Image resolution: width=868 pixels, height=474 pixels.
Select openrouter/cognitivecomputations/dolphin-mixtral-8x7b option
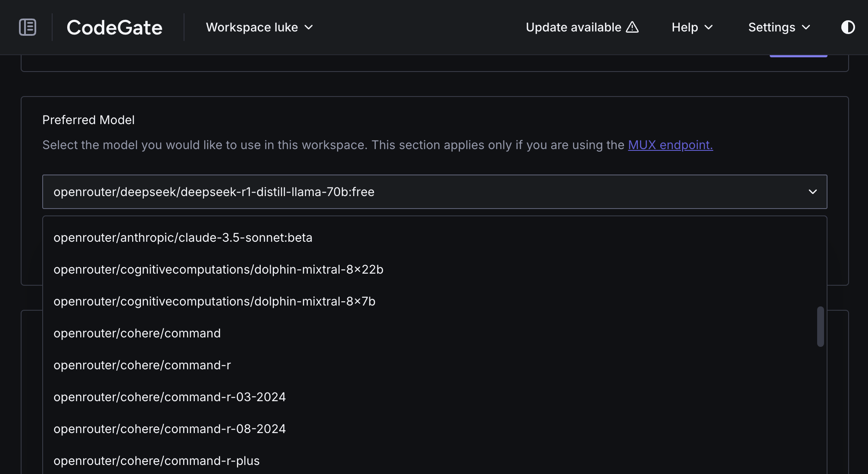434,301
